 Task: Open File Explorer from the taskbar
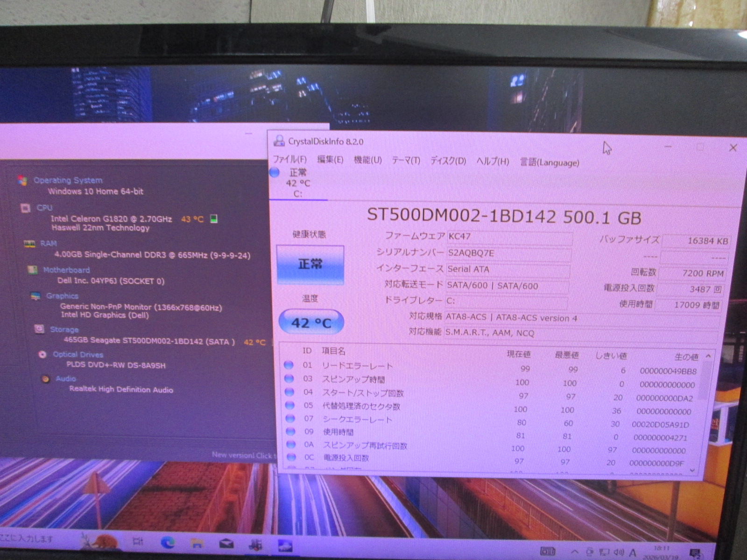click(x=197, y=543)
